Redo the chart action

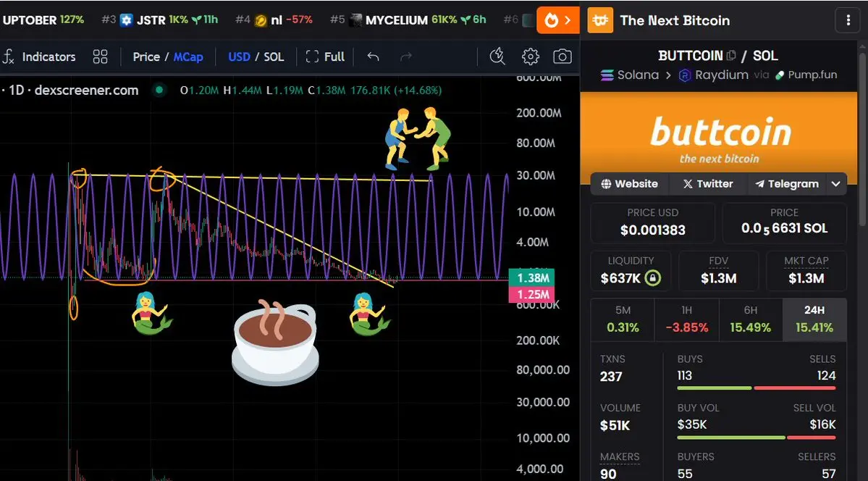[x=406, y=57]
